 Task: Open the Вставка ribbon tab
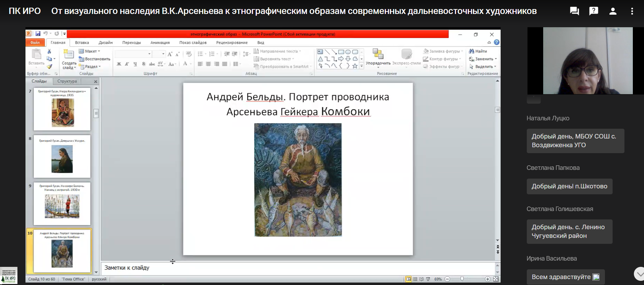pos(82,43)
